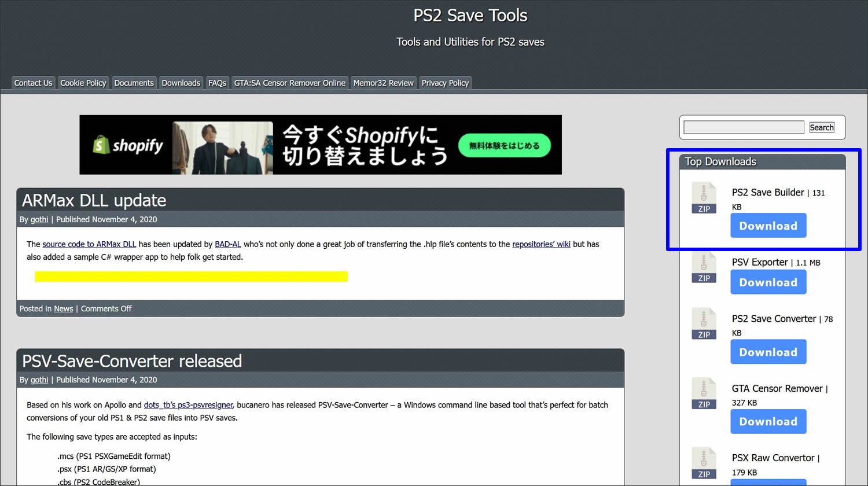Click the PSX Raw Convertor title text
This screenshot has width=868, height=486.
tap(773, 458)
